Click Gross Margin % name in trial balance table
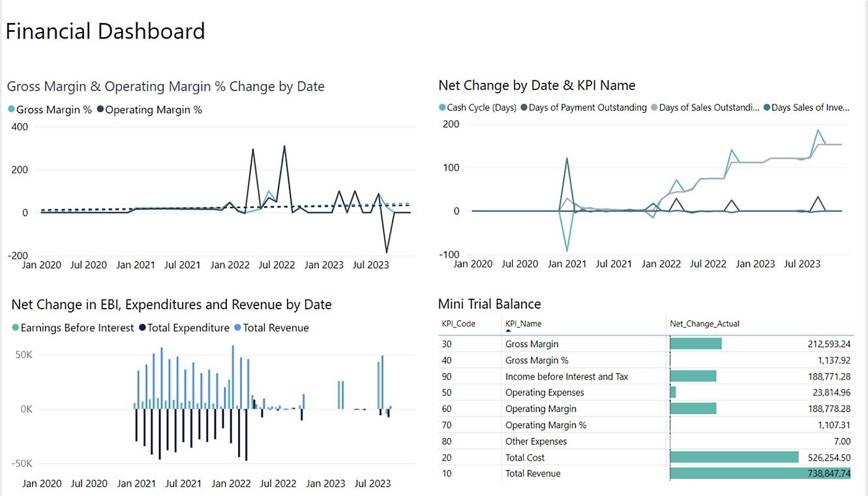 (x=537, y=360)
